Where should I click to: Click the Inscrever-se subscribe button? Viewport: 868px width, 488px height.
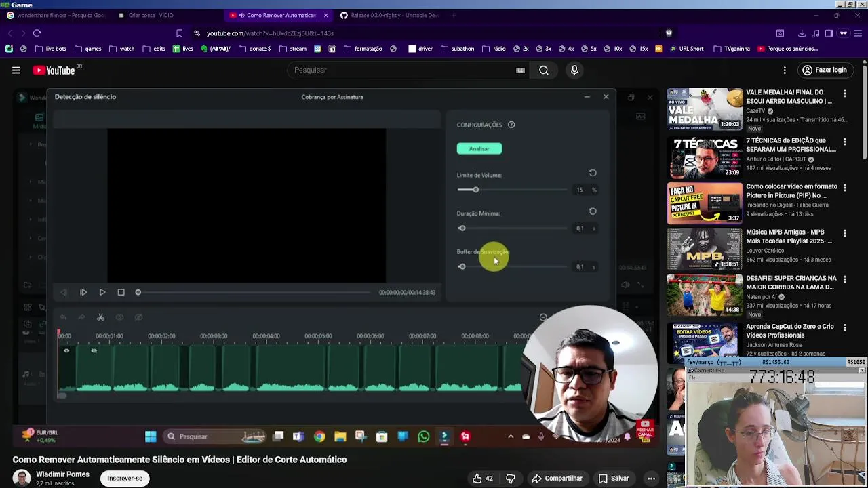[125, 479]
